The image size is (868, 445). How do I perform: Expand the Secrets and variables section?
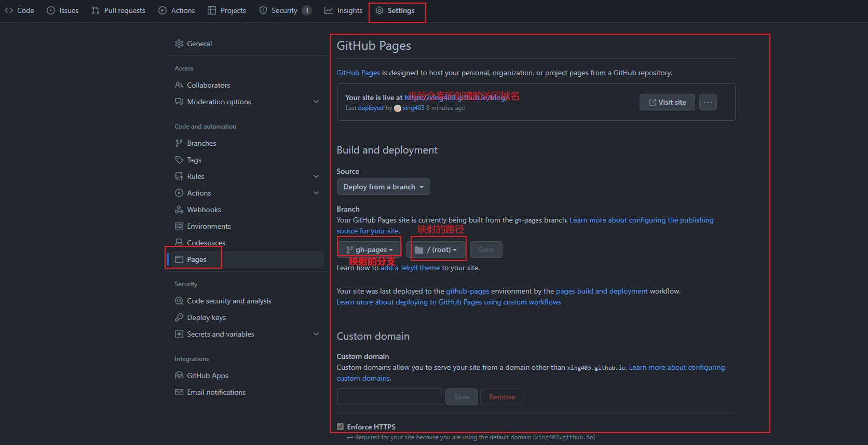(316, 334)
